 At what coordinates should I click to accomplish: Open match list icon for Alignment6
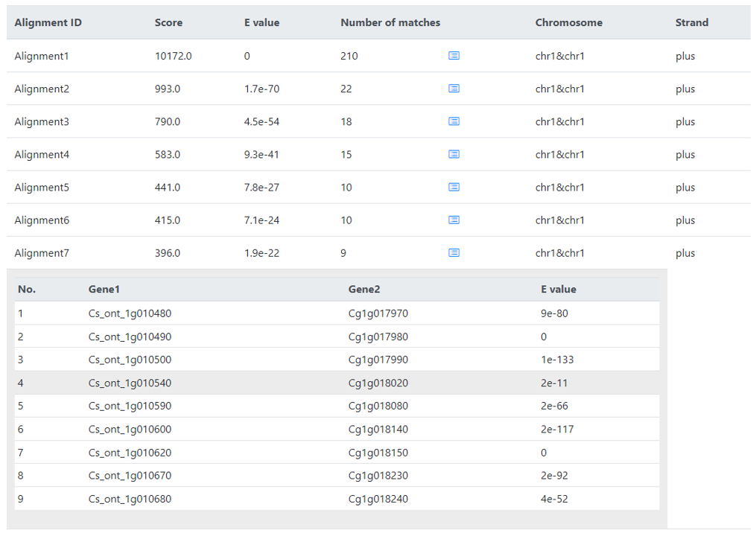pyautogui.click(x=454, y=220)
